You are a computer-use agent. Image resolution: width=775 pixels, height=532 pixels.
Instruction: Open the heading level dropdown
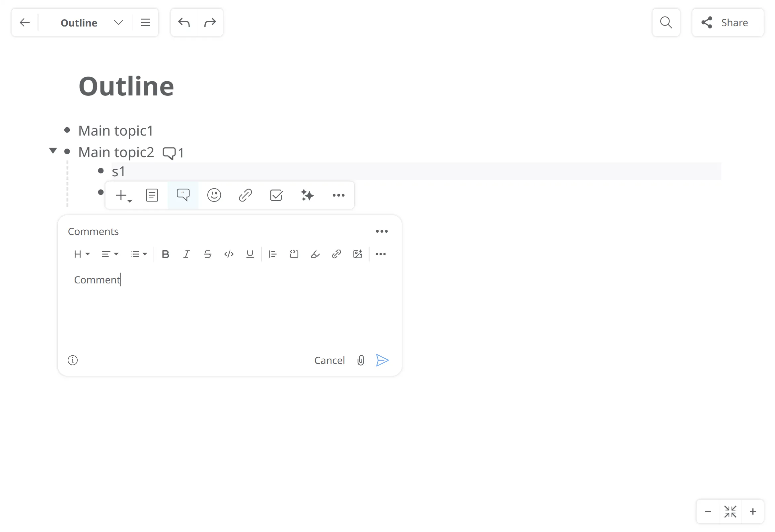(82, 254)
